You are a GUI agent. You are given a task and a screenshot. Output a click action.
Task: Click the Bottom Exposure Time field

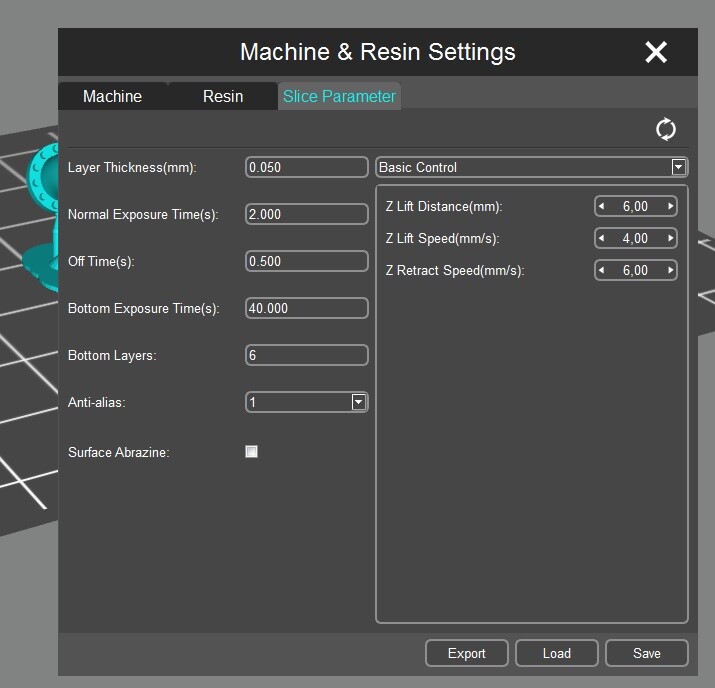(x=306, y=308)
